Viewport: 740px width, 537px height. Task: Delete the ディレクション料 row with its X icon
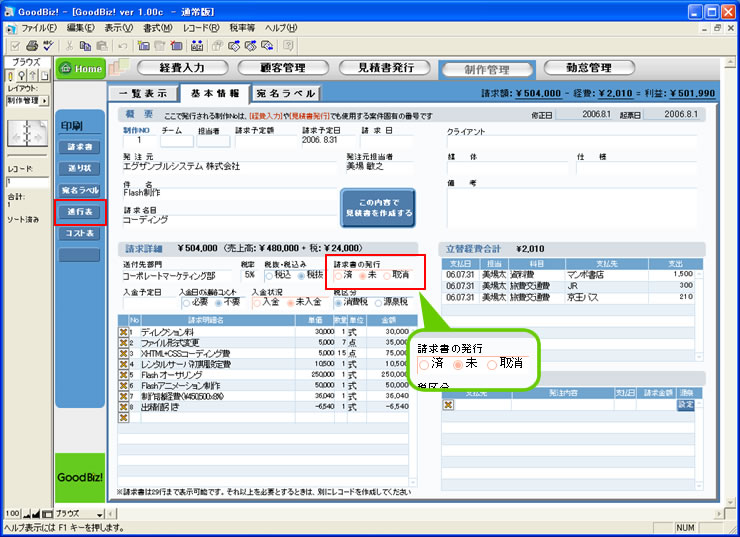tap(124, 331)
